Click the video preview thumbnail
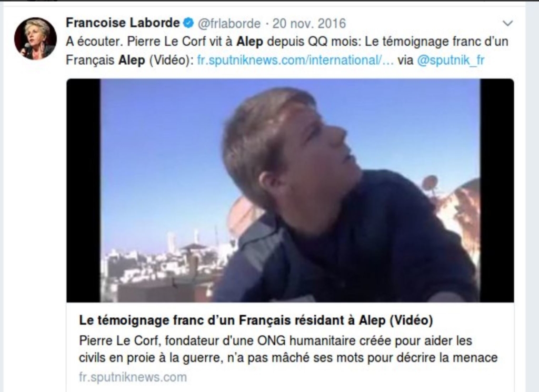Screen dimensions: 539x392 pos(290,190)
